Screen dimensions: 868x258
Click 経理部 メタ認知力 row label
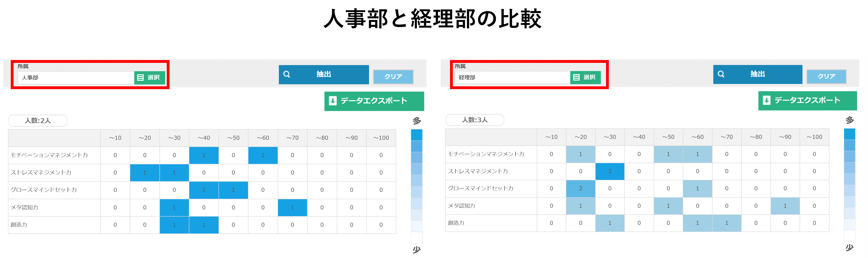point(461,205)
